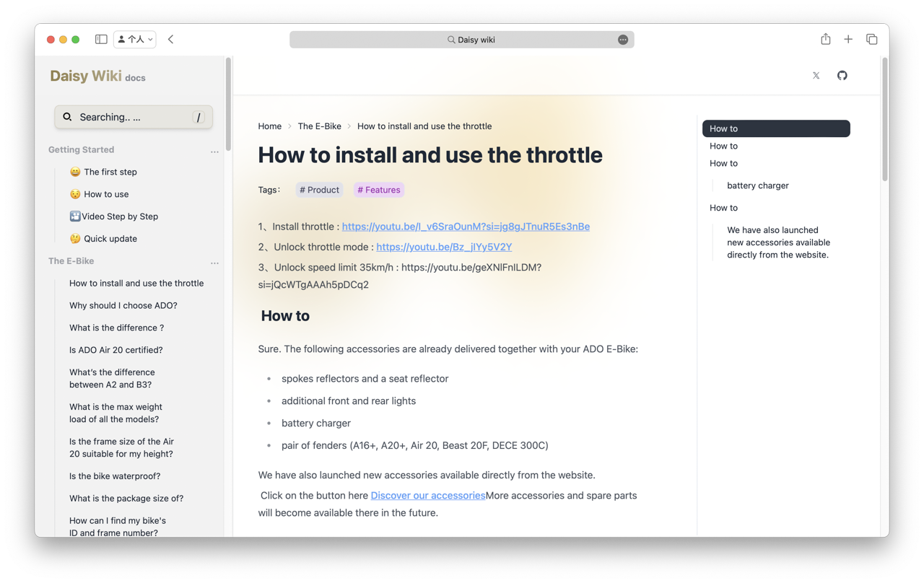The width and height of the screenshot is (924, 583).
Task: Open The E-Bike section ellipsis menu
Action: (x=214, y=263)
